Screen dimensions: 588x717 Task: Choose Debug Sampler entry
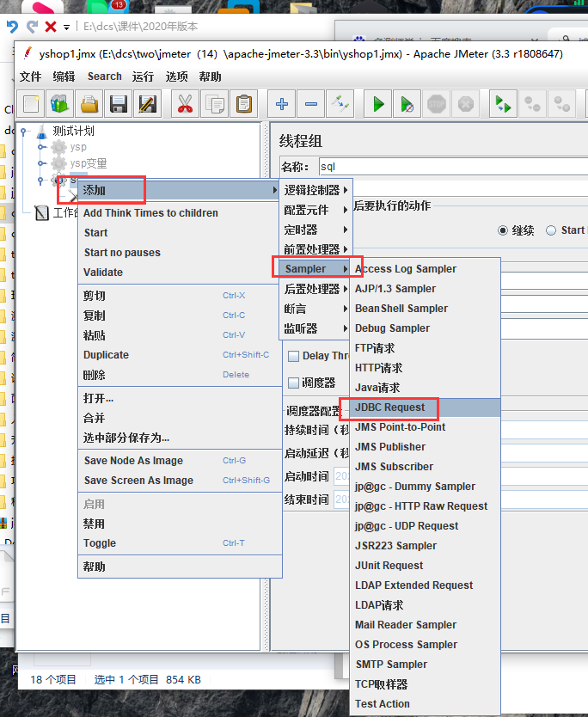(x=426, y=328)
